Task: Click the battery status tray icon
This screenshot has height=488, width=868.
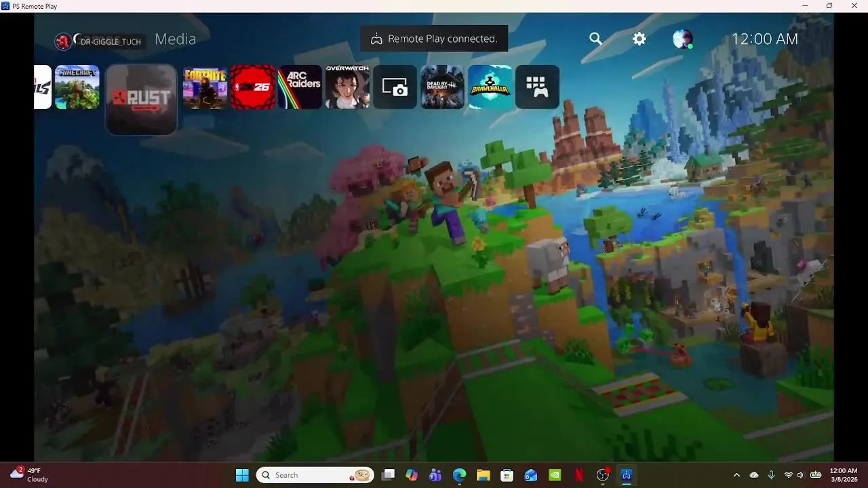Action: [816, 474]
